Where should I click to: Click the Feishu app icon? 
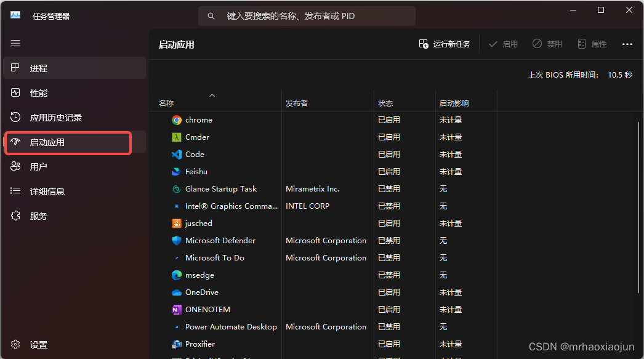point(177,172)
